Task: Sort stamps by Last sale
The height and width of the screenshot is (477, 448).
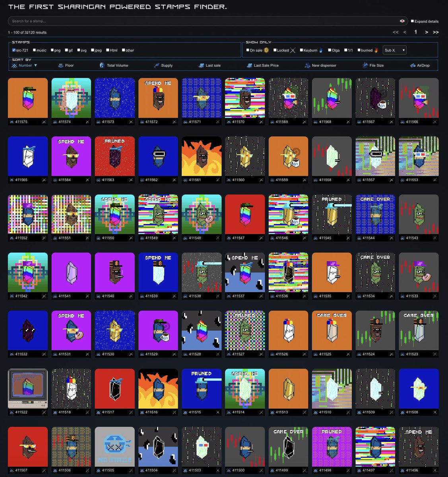Action: coord(210,65)
